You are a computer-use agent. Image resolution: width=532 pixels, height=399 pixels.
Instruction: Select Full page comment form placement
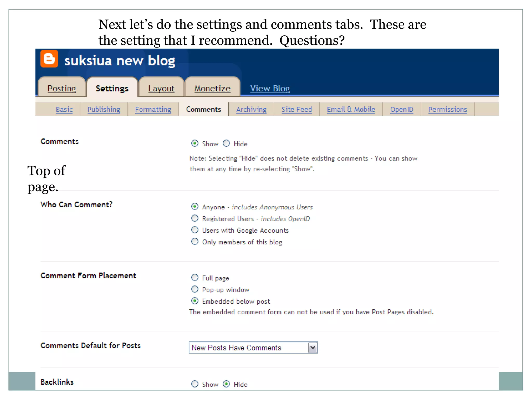point(195,278)
